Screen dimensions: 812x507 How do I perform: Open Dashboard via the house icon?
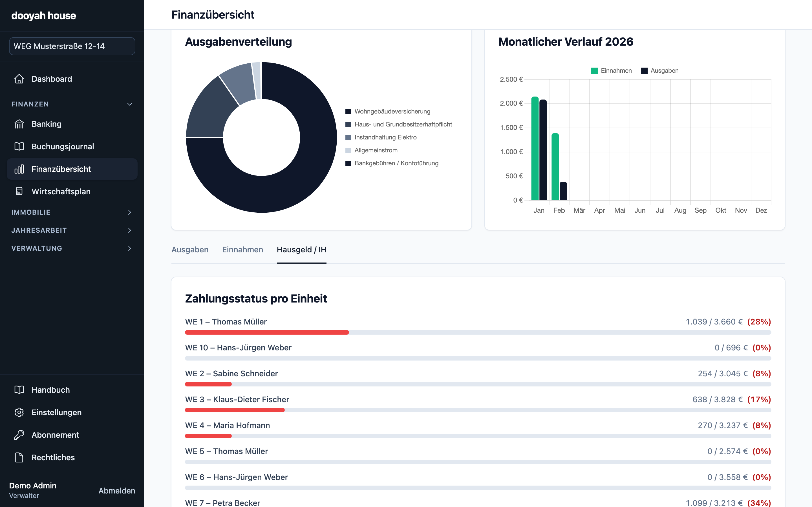click(19, 79)
